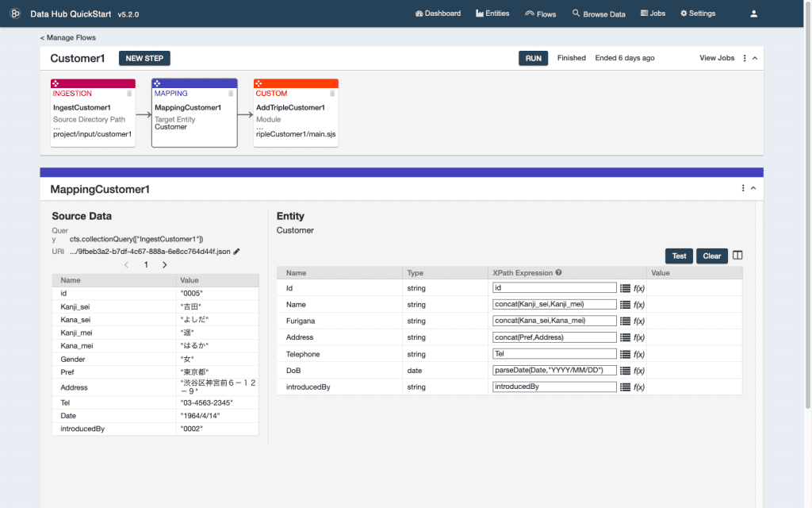Collapse the MappingCustomer1 step panel
The height and width of the screenshot is (508, 812).
(x=753, y=188)
